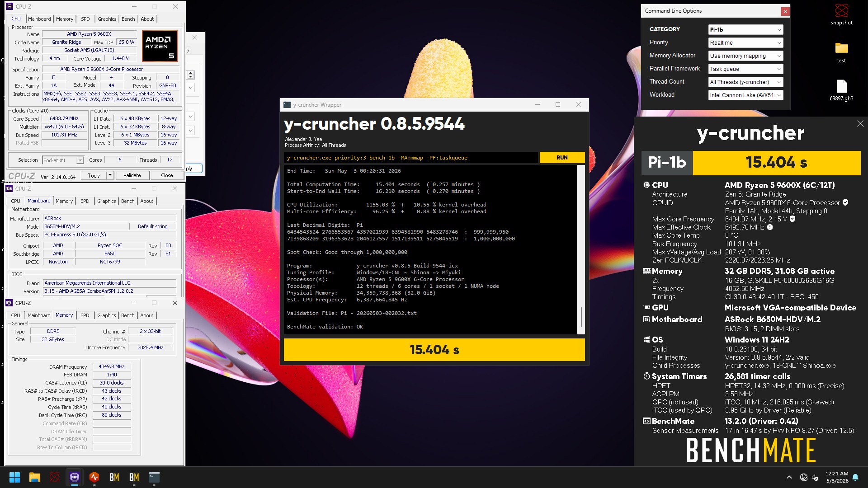Click the Memory module icon in BenchMate panel

(x=646, y=271)
